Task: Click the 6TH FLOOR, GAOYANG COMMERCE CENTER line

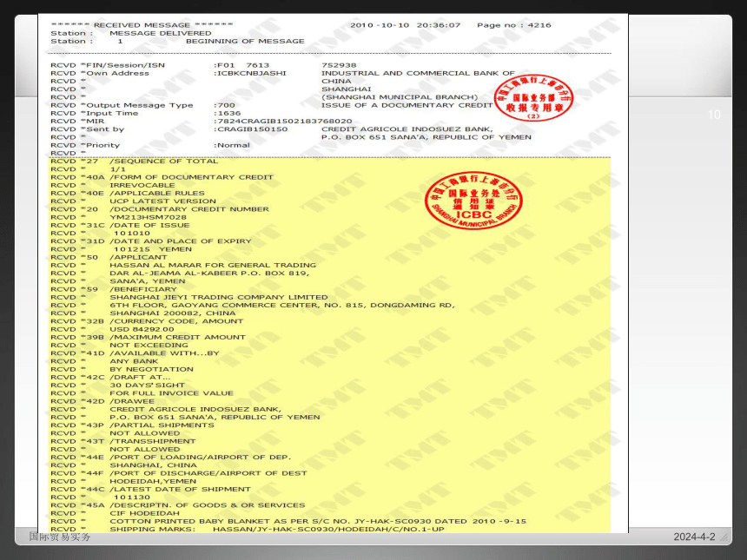Action: pos(282,306)
